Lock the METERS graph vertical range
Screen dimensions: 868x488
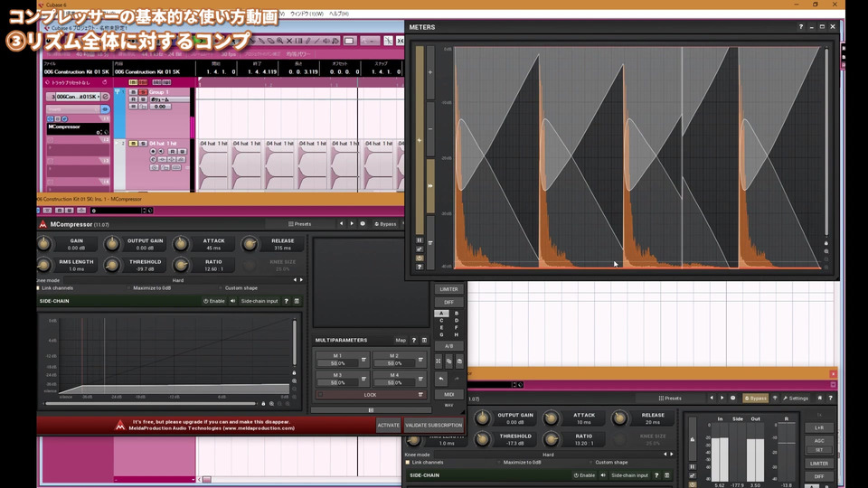click(x=826, y=243)
